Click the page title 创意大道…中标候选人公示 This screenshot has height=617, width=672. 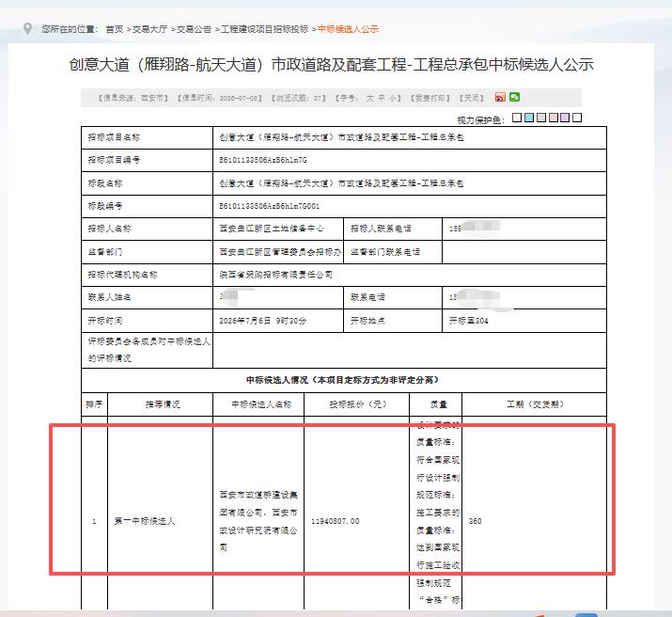coord(331,65)
